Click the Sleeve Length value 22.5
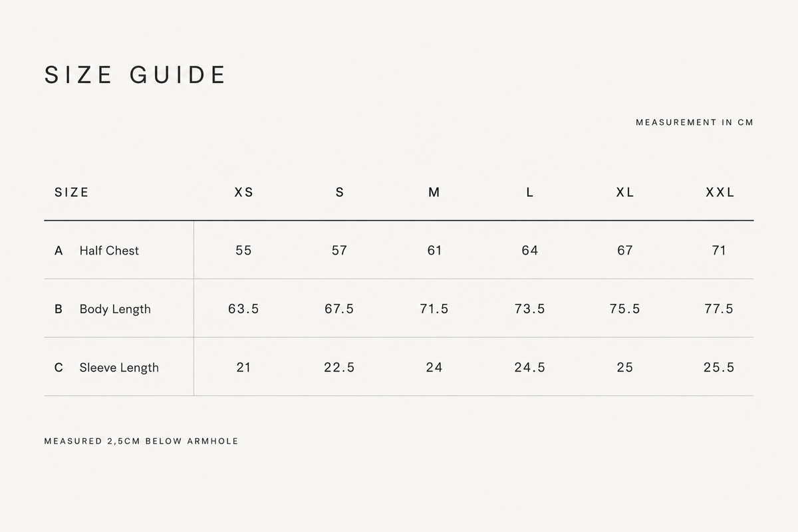This screenshot has height=532, width=798. (339, 367)
